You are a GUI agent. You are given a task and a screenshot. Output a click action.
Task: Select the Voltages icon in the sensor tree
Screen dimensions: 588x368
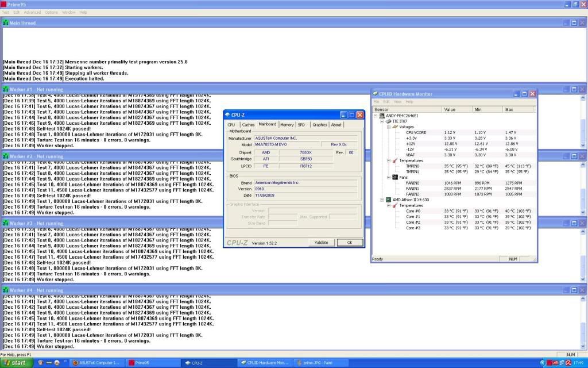pos(395,127)
